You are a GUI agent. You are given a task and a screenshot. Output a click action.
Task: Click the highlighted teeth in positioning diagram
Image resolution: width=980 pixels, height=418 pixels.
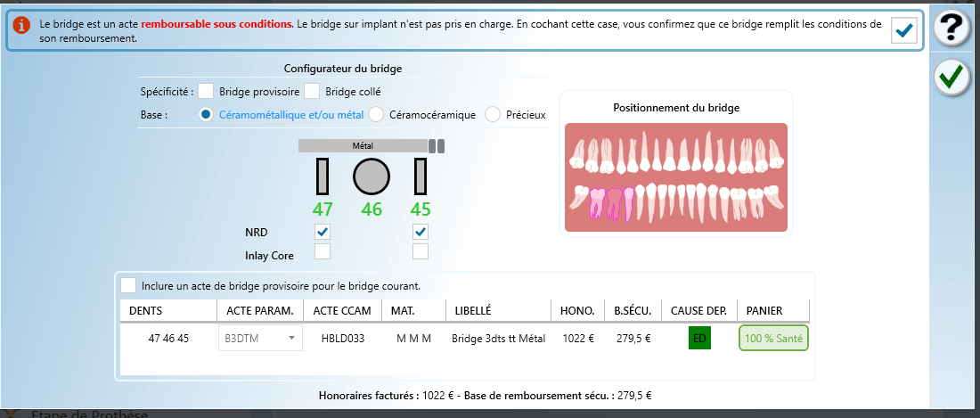(611, 204)
